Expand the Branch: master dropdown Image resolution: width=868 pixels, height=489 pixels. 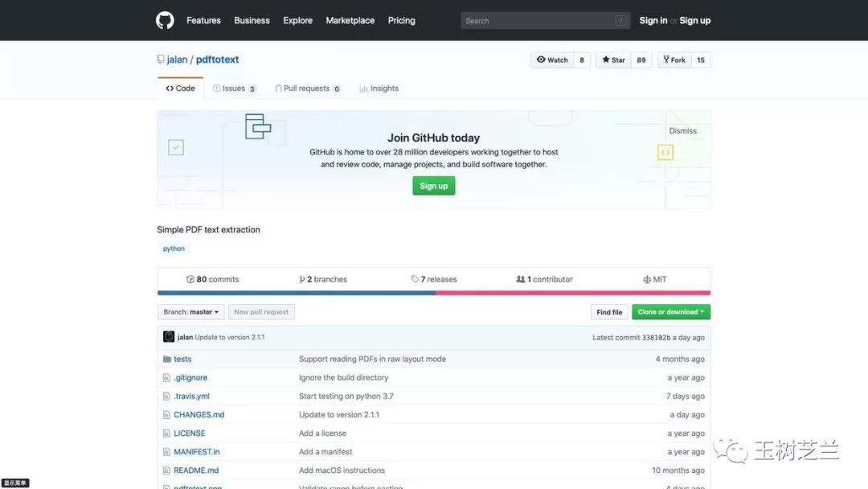(191, 312)
